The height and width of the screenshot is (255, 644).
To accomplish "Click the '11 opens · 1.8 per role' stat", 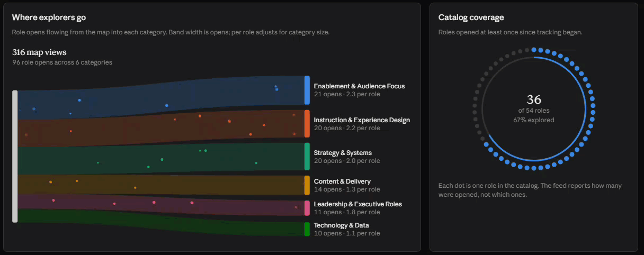I will pyautogui.click(x=347, y=212).
